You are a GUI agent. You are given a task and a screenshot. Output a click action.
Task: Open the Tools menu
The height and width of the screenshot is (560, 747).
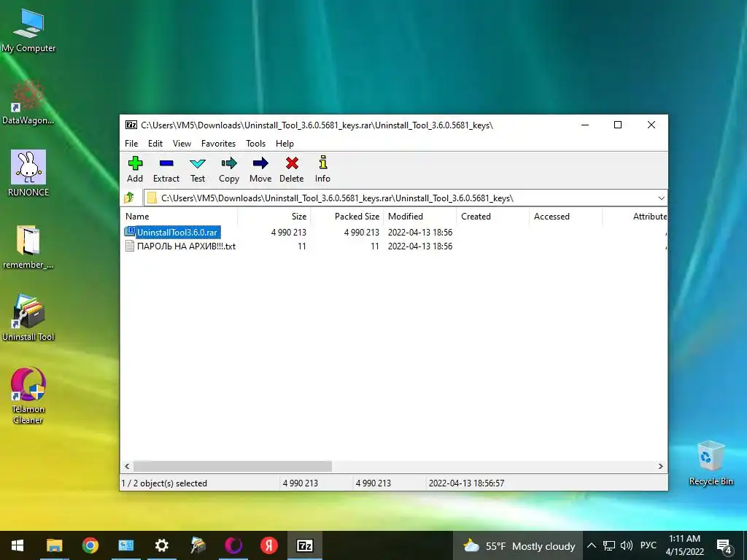coord(255,144)
